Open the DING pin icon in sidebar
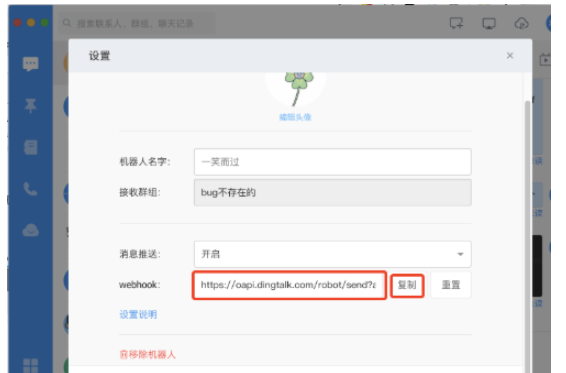The width and height of the screenshot is (566, 373). pyautogui.click(x=31, y=105)
